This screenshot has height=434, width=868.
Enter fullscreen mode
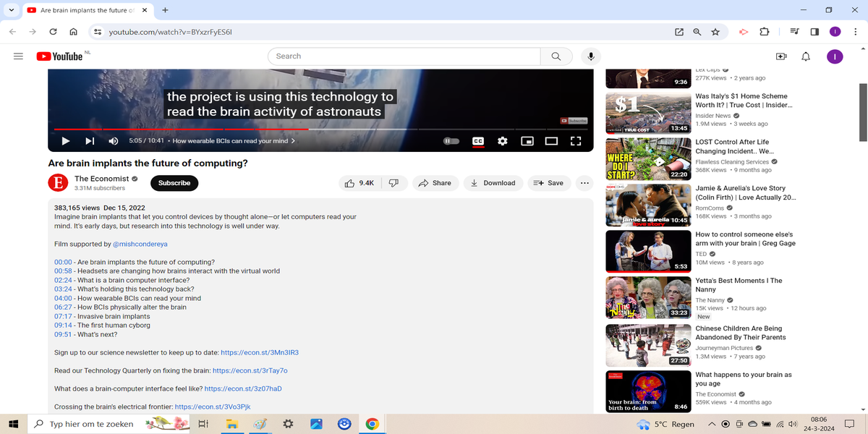[576, 141]
